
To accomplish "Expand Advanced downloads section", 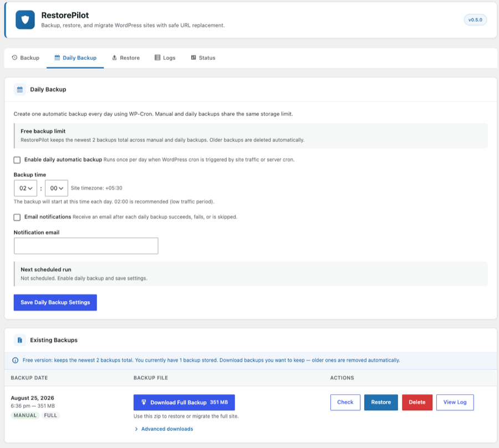I will coord(164,429).
